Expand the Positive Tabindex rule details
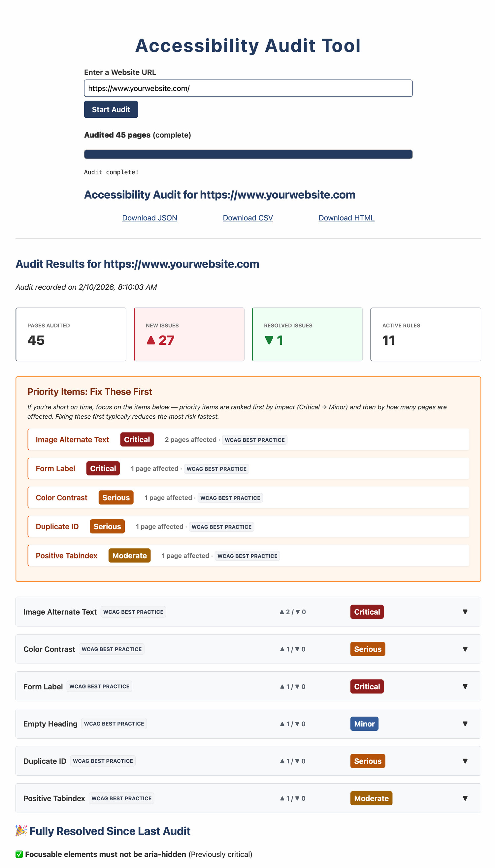The height and width of the screenshot is (868, 495). tap(465, 798)
